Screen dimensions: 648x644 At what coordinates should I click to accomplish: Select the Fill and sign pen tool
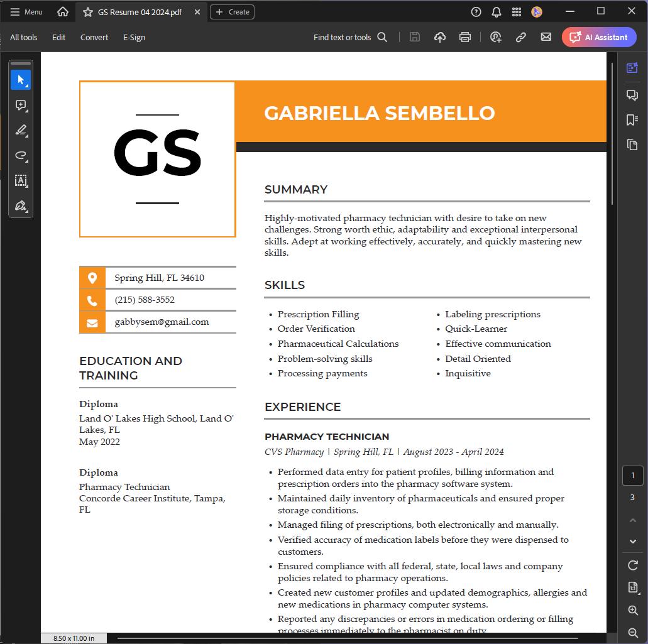[21, 205]
